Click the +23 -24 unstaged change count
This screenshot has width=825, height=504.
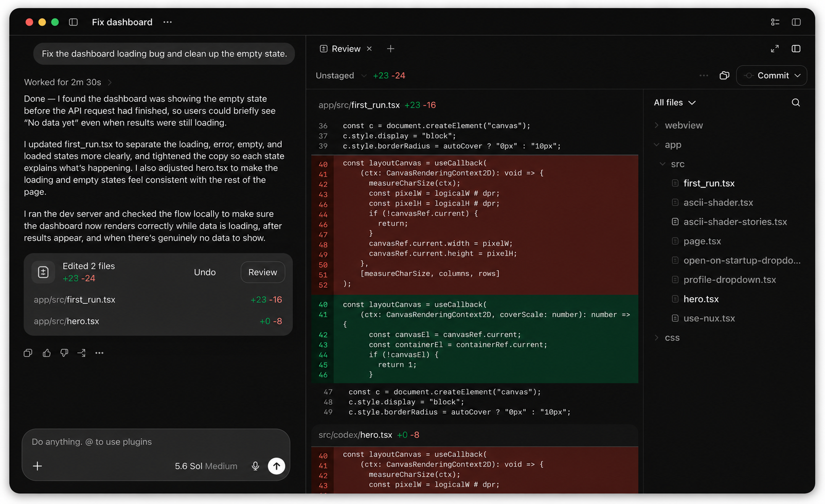(389, 76)
